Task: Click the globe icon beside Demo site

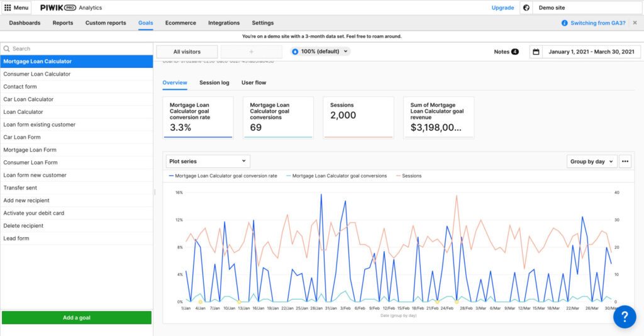Action: click(526, 8)
